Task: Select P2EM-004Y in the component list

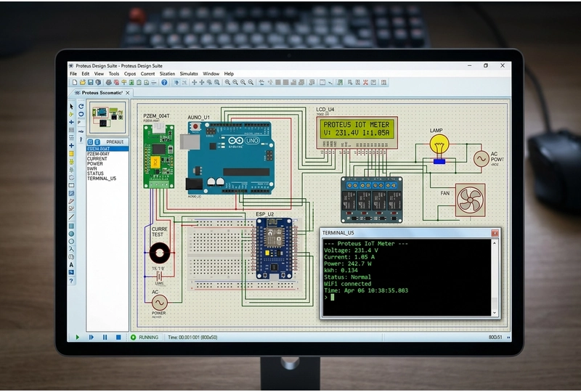Action: click(98, 154)
